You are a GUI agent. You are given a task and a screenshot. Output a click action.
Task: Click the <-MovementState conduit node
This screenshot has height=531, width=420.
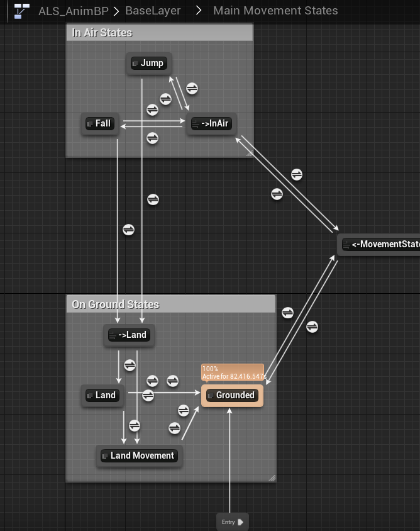(380, 244)
